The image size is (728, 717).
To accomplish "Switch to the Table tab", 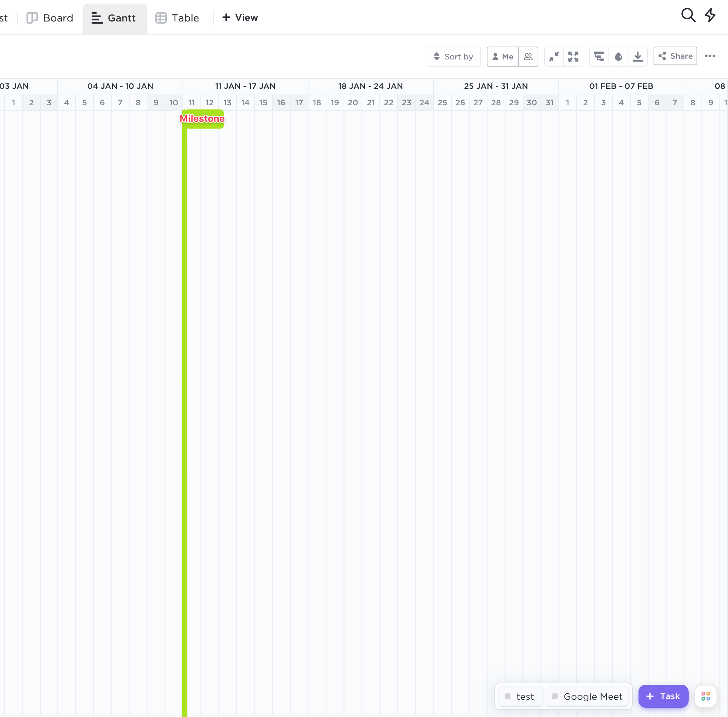I will [x=177, y=18].
